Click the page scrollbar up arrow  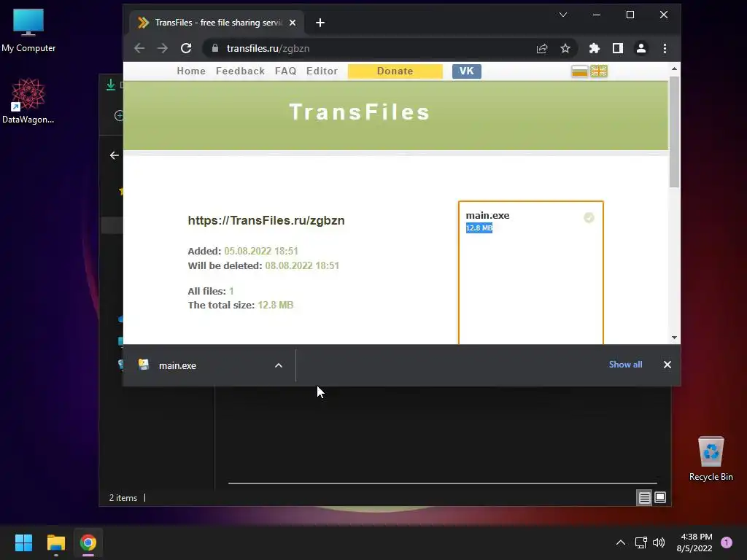click(674, 69)
